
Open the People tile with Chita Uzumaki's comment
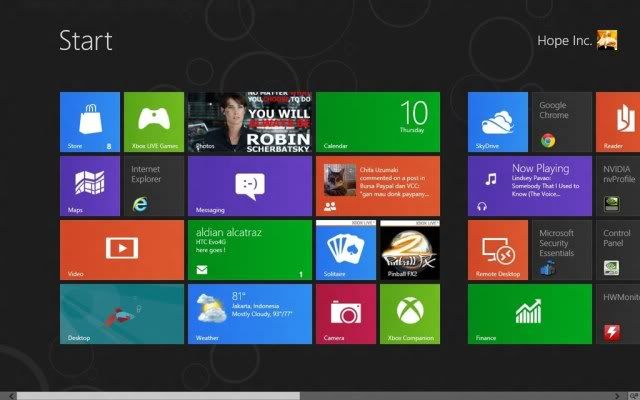point(378,186)
